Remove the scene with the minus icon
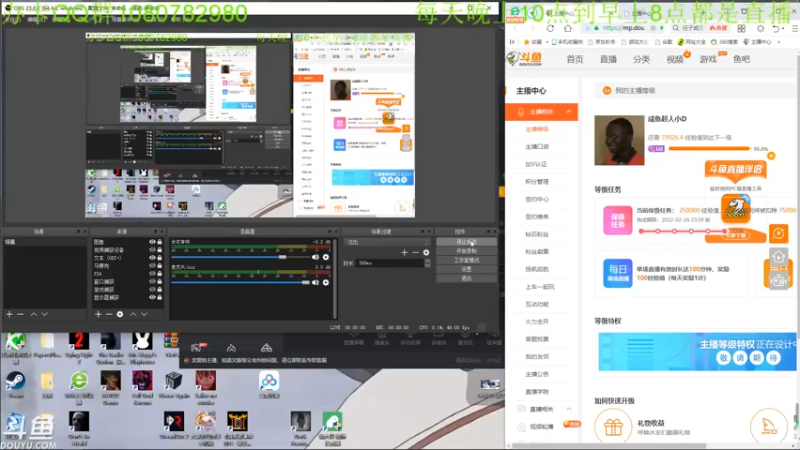Image resolution: width=800 pixels, height=450 pixels. [x=20, y=314]
